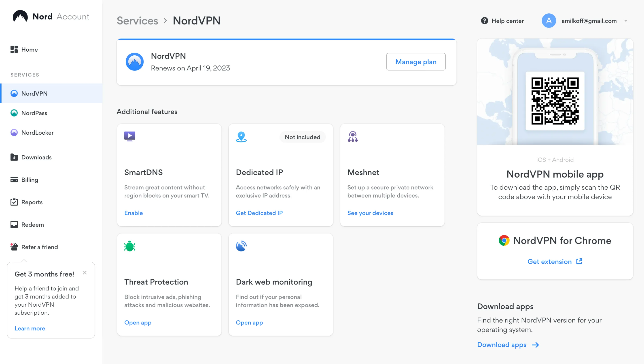Click the SmartDNS play-screen icon
This screenshot has width=644, height=364.
[x=130, y=136]
